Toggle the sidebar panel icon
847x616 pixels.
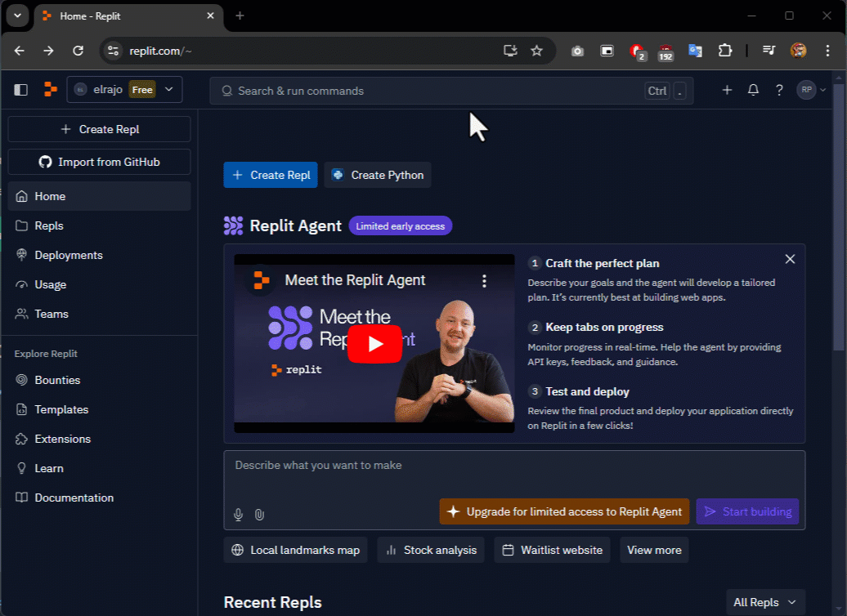click(x=20, y=90)
